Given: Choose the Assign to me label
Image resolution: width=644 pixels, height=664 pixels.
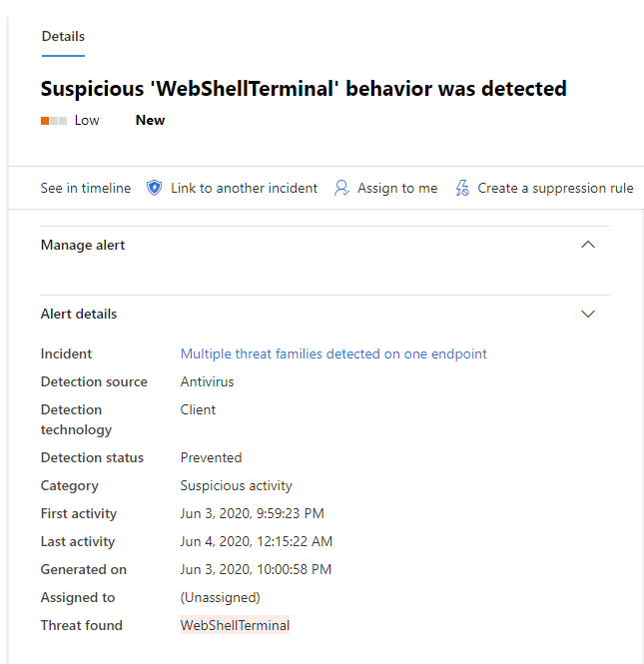Looking at the screenshot, I should (x=397, y=188).
